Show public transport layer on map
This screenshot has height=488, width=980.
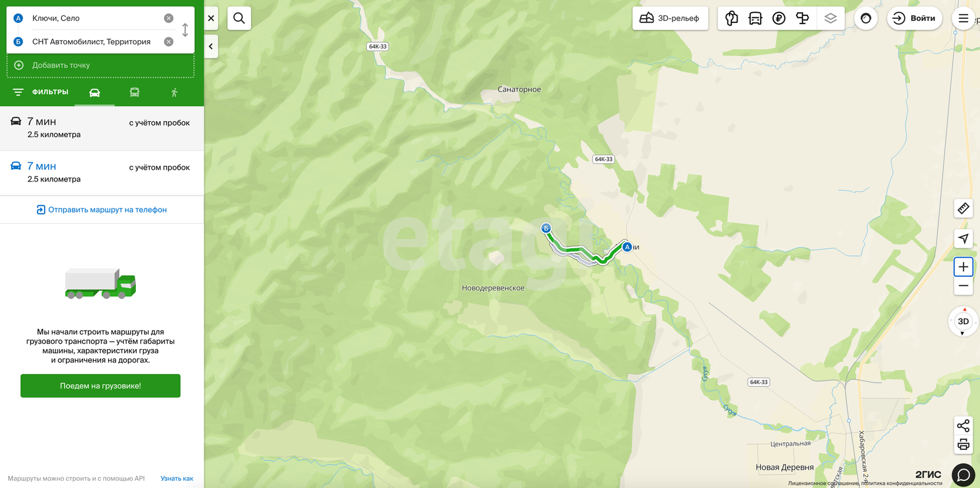(x=755, y=18)
